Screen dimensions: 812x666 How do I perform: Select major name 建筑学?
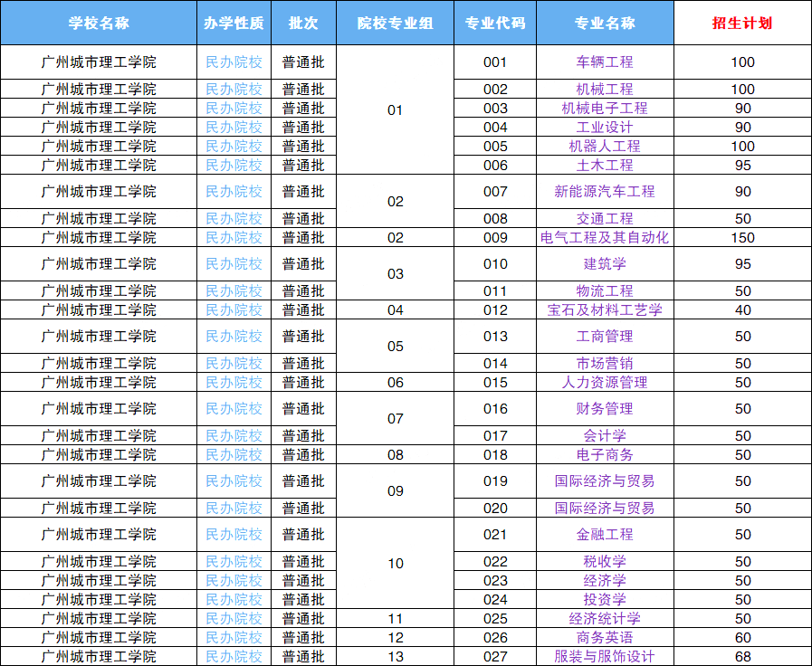pos(605,264)
